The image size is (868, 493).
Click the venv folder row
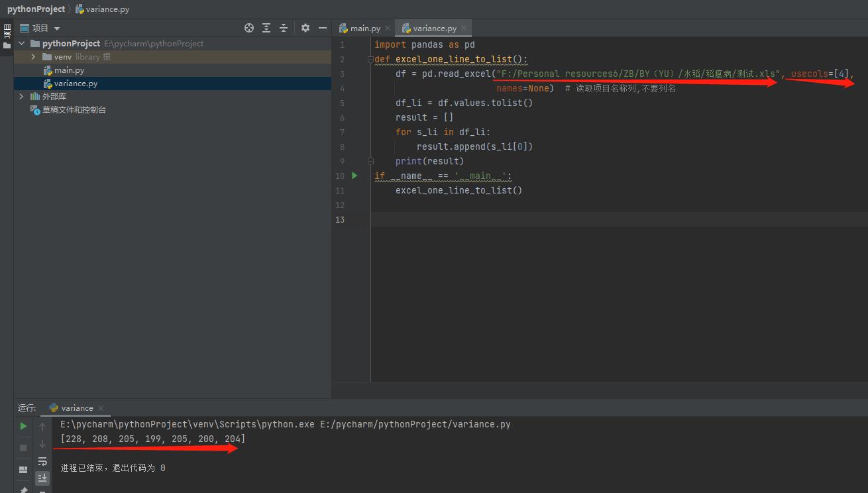(172, 57)
